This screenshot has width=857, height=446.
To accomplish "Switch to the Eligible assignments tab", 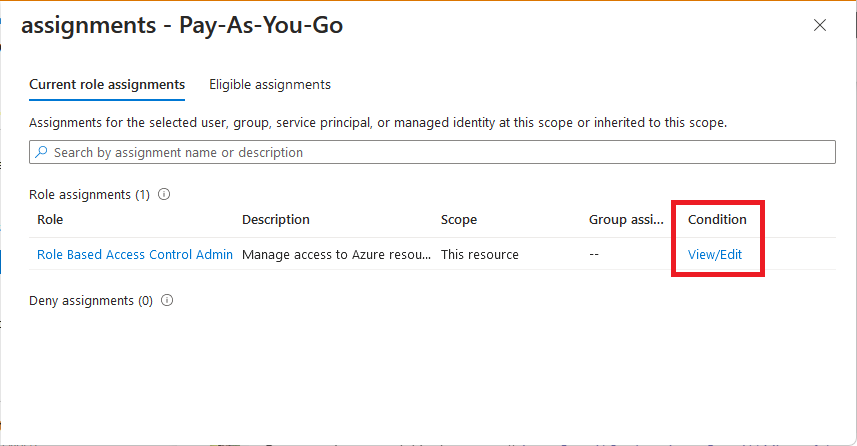I will tap(270, 85).
